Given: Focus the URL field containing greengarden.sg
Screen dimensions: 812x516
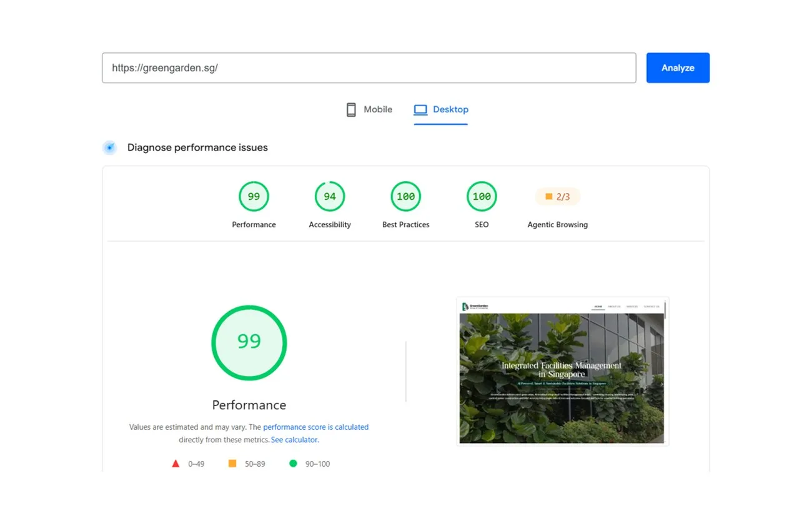Looking at the screenshot, I should click(x=369, y=67).
